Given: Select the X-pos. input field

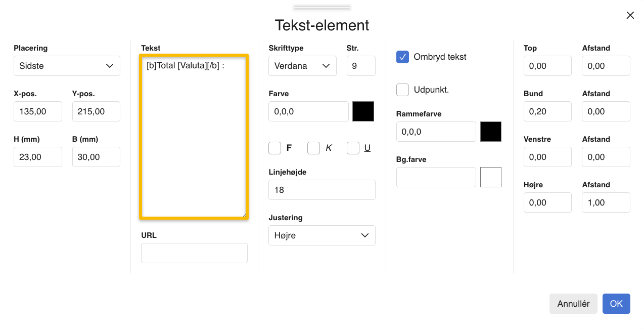Looking at the screenshot, I should click(38, 111).
